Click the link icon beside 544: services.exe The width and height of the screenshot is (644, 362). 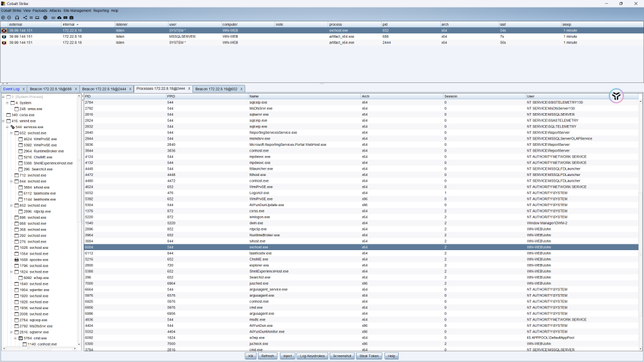[x=13, y=127]
